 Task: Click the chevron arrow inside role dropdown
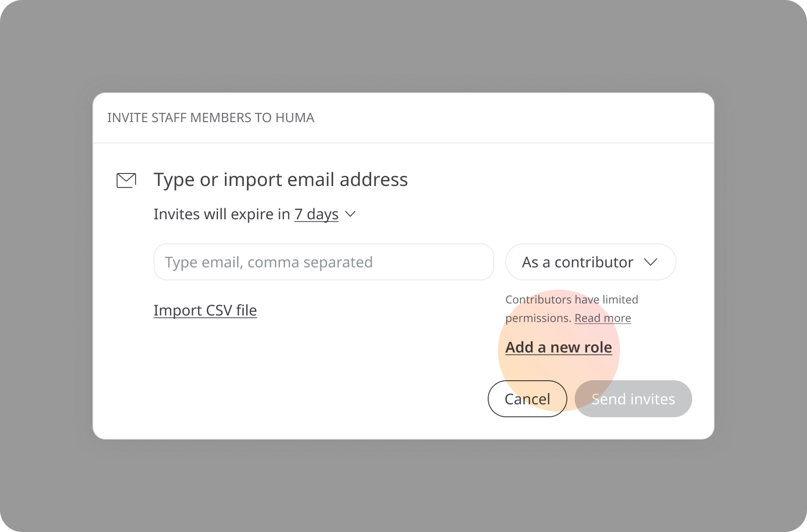point(651,262)
